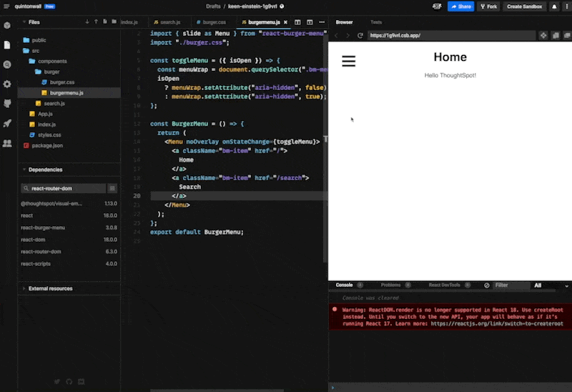Open the Explorer file icon in sidebar
The height and width of the screenshot is (392, 572).
[x=7, y=45]
